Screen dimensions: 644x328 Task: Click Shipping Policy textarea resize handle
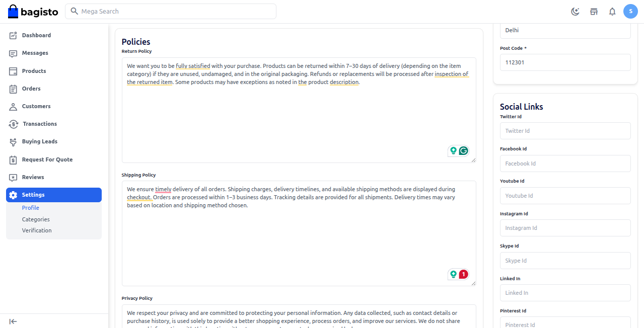(x=473, y=283)
